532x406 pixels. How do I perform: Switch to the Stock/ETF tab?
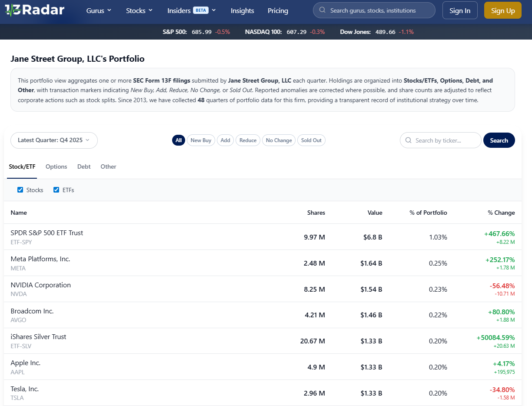click(x=22, y=166)
